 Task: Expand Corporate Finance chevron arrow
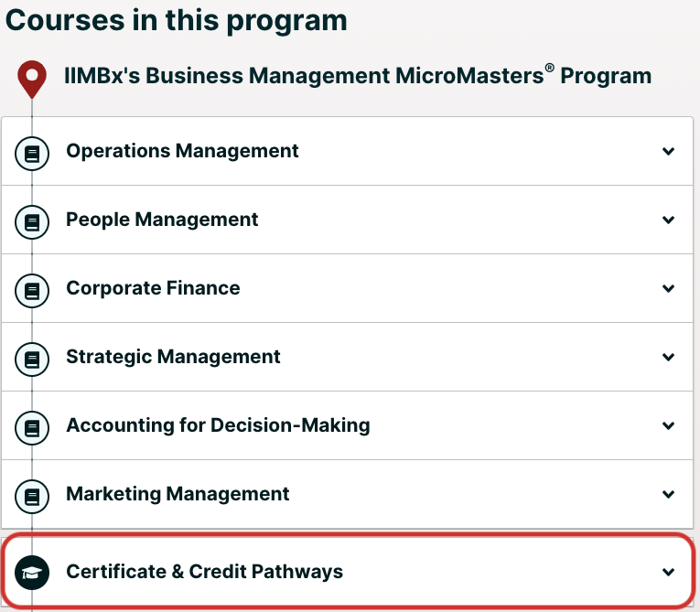coord(668,288)
